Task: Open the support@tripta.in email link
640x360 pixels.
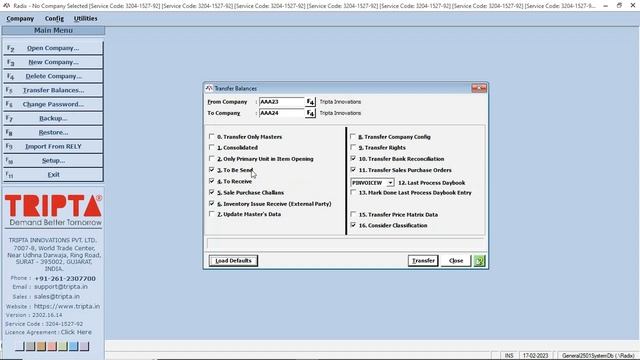Action: tap(60, 287)
